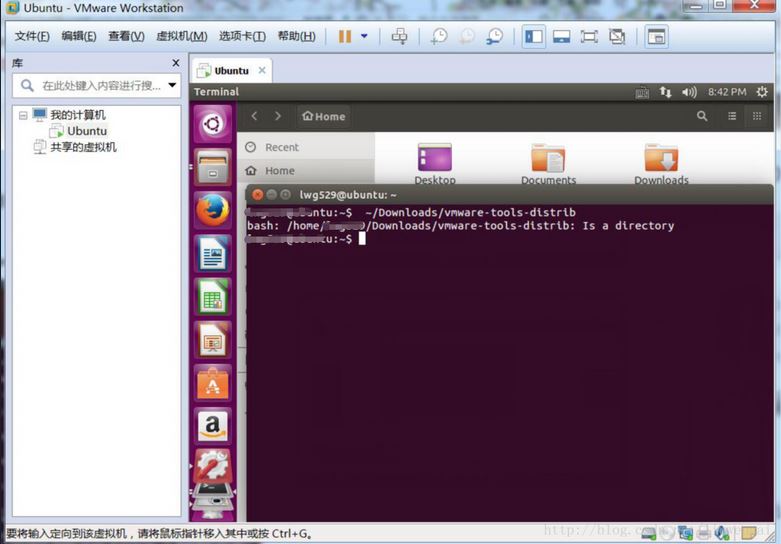Screen dimensions: 781x544
Task: Launch Firefox from the Ubuntu launcher
Action: [x=212, y=211]
